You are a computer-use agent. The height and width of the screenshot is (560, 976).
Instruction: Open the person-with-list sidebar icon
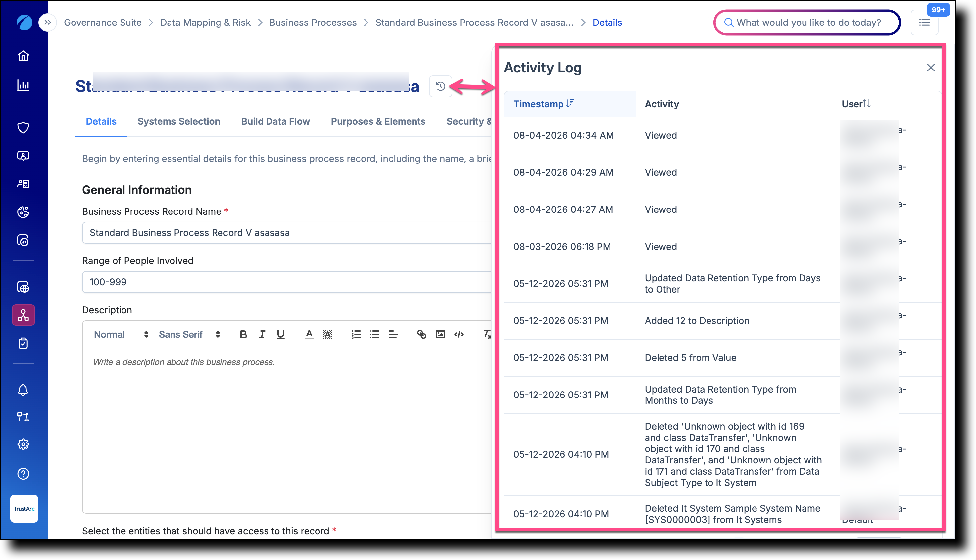click(x=23, y=184)
